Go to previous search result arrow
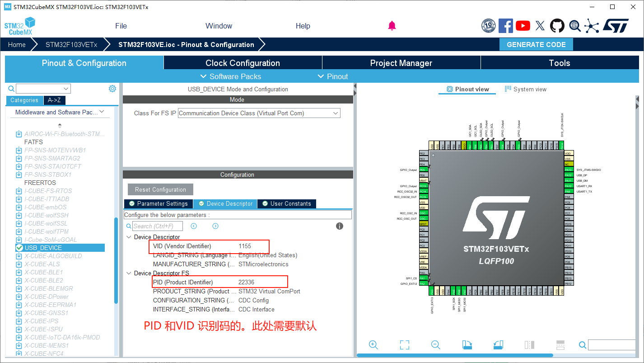This screenshot has height=363, width=644. point(194,226)
